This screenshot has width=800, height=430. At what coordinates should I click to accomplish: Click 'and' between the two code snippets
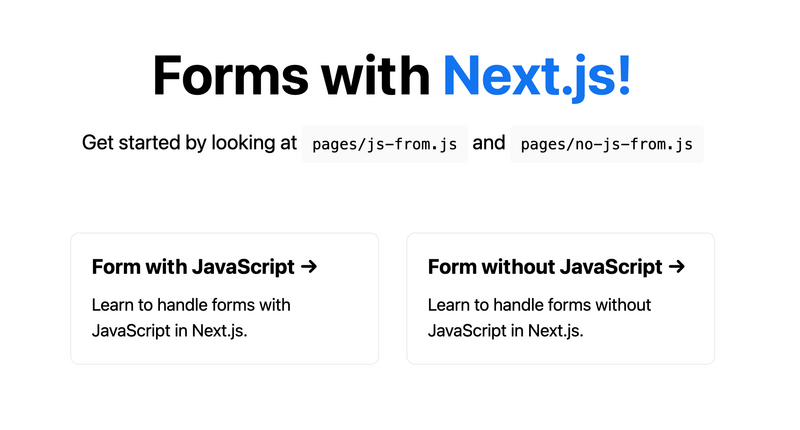[489, 143]
